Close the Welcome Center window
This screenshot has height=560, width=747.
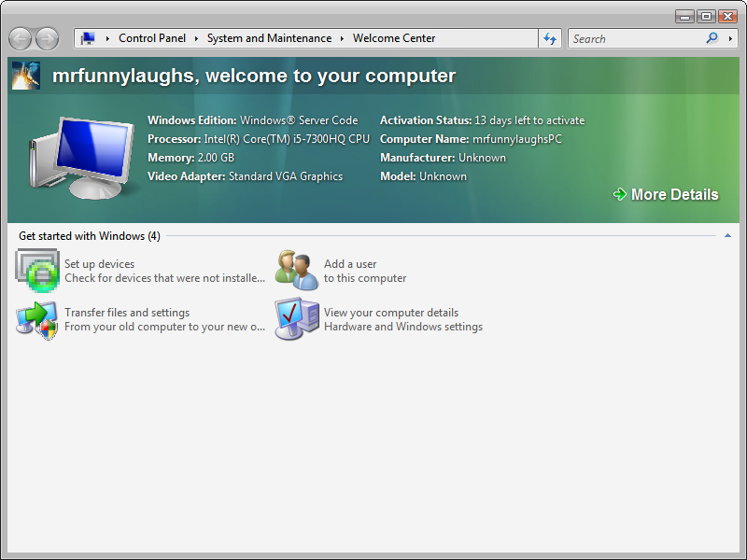tap(728, 17)
